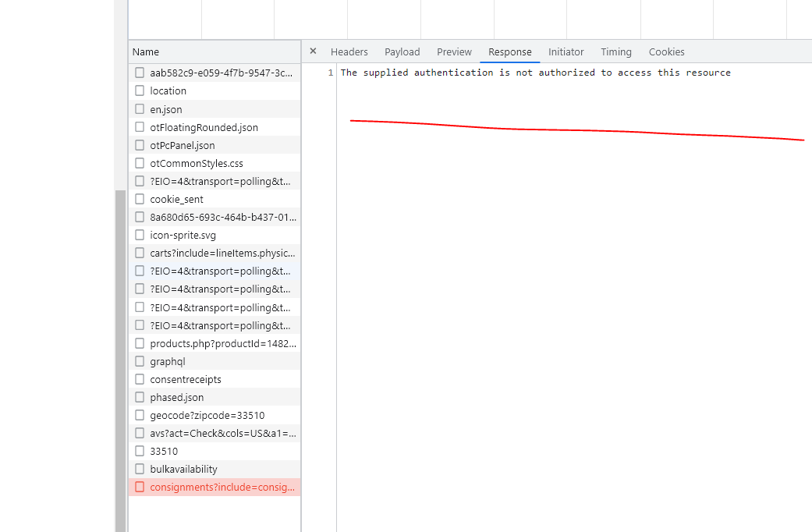Open the 33510 request
Viewport: 812px width, 532px height.
(x=215, y=451)
